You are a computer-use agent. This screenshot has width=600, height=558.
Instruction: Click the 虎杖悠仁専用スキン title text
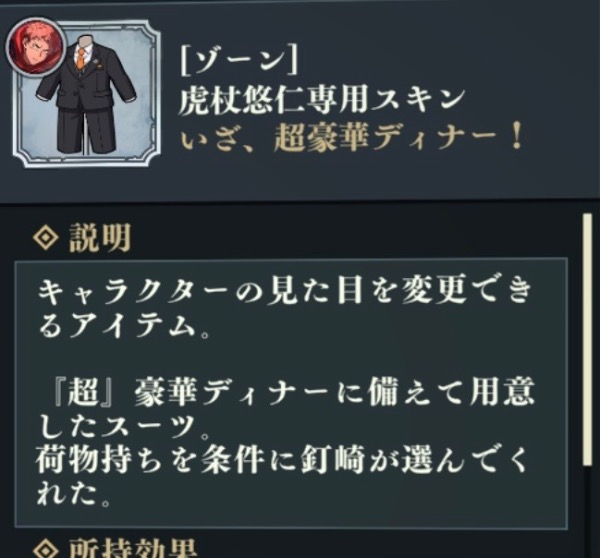[x=321, y=100]
